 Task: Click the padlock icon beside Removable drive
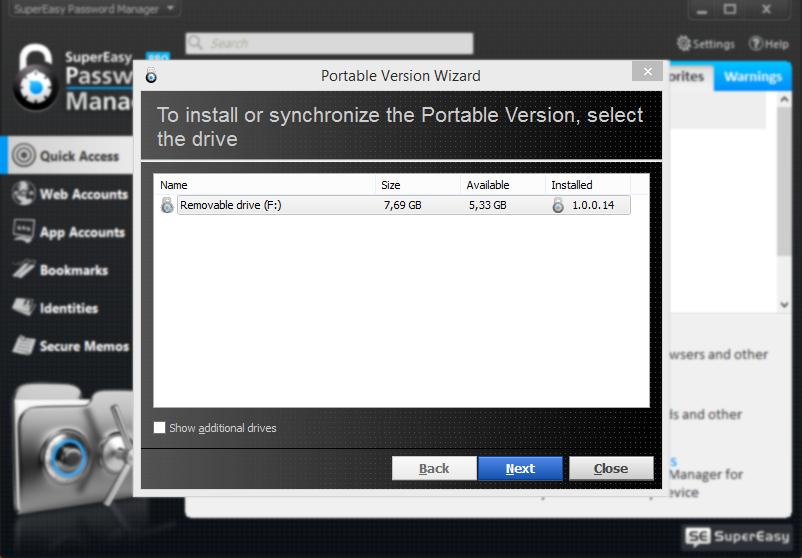[167, 205]
